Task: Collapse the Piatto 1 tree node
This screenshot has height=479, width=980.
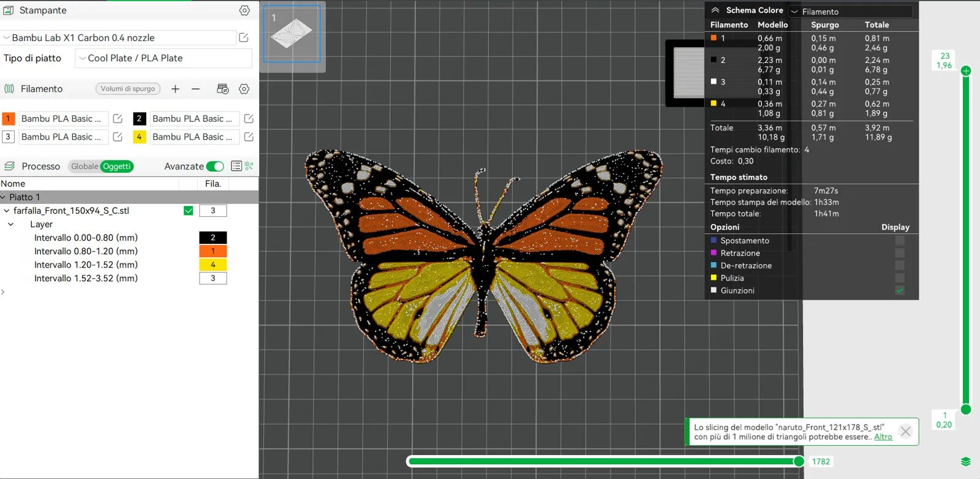Action: (x=4, y=197)
